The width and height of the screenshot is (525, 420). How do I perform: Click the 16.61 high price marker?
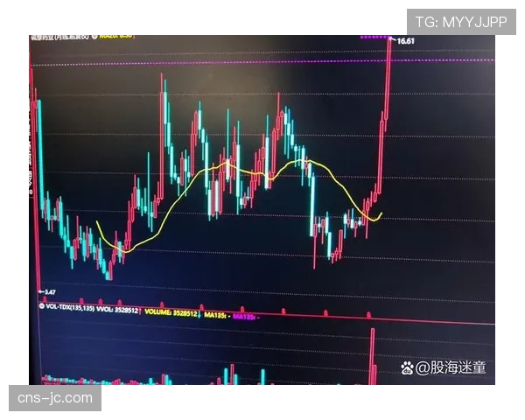(405, 41)
